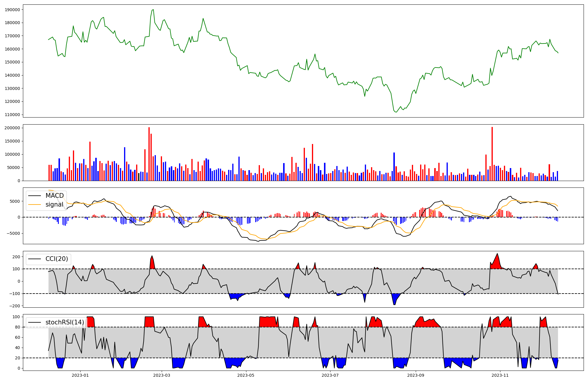Click the highest red CCI peak
588x382 pixels.
[497, 254]
